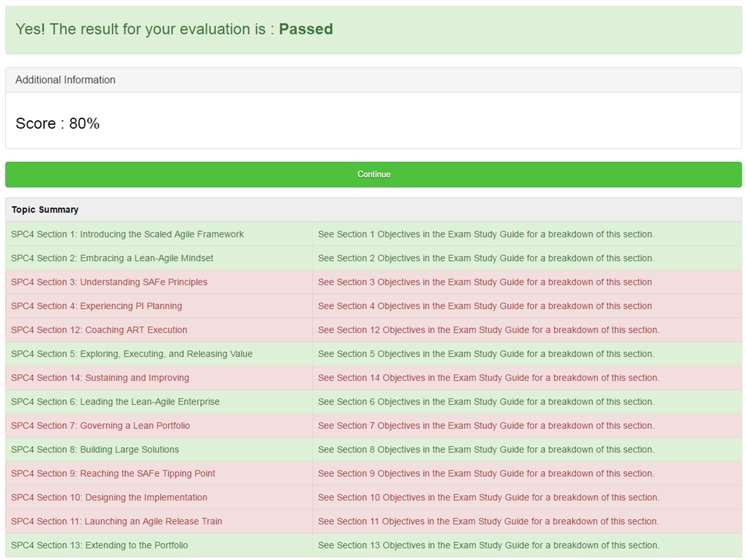Click the See Section 5 Objectives description

(486, 354)
